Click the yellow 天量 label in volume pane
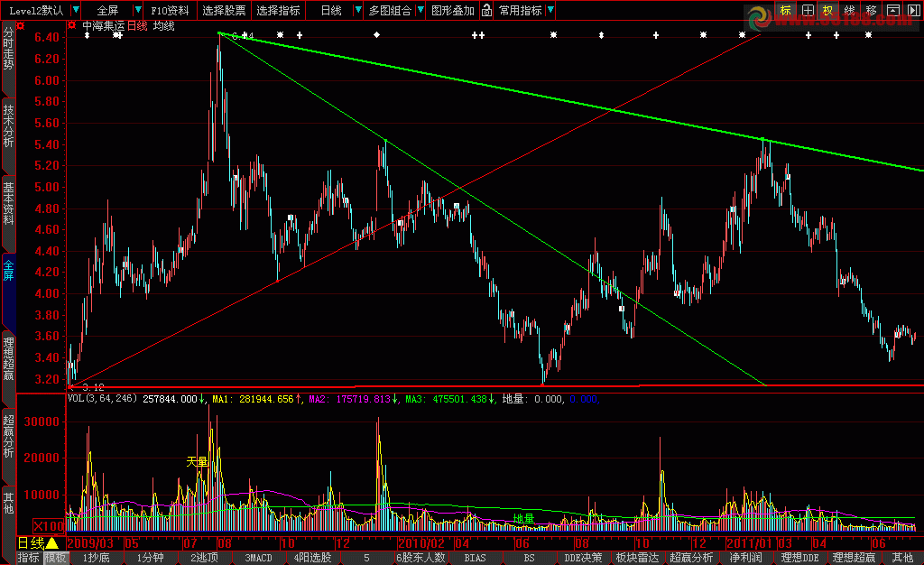Screen dimensions: 924x565 tap(198, 462)
